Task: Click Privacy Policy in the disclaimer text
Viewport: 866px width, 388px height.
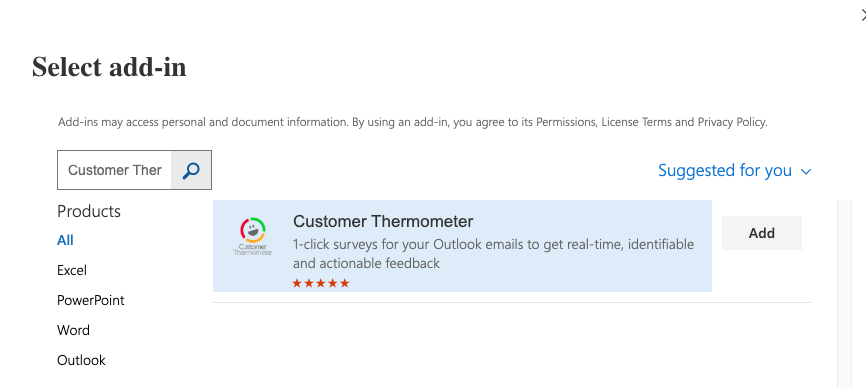Action: (x=732, y=122)
